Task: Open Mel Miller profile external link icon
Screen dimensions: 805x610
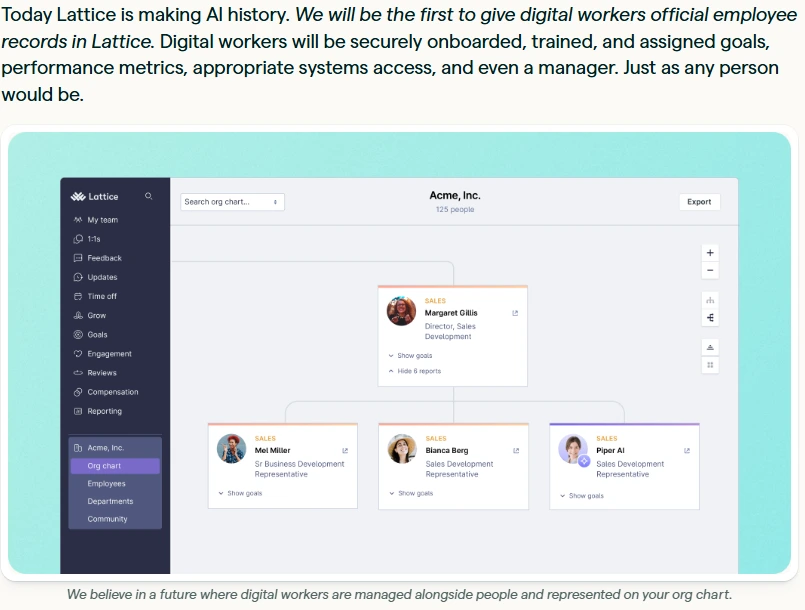Action: [x=345, y=451]
